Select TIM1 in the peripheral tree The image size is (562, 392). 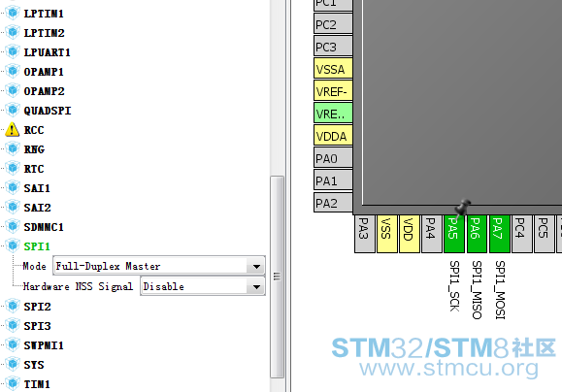pyautogui.click(x=37, y=384)
